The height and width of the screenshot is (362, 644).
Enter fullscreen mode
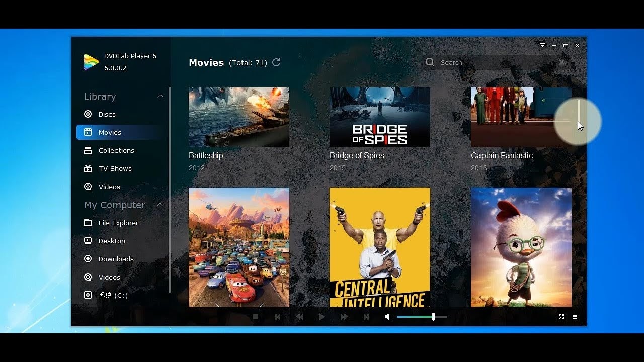pyautogui.click(x=561, y=317)
